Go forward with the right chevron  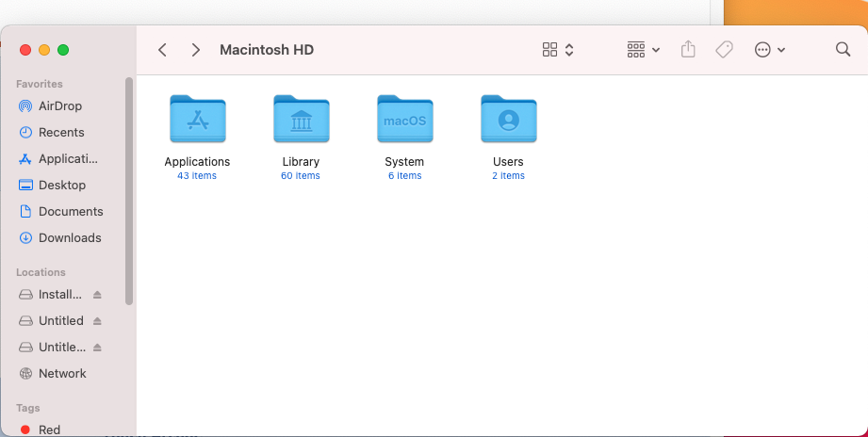195,50
